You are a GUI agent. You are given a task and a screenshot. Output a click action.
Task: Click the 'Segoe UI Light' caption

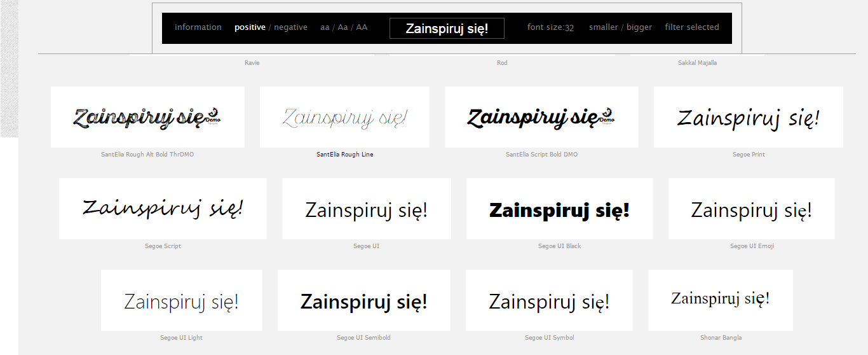182,338
